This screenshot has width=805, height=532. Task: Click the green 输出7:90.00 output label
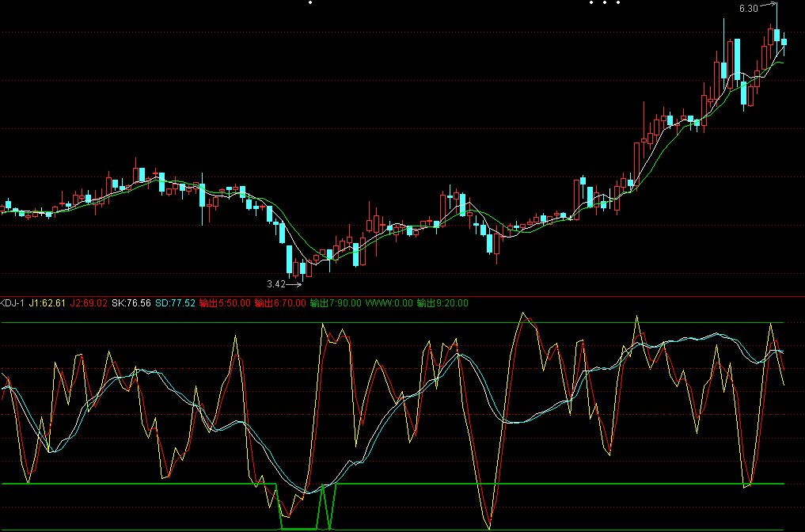click(x=336, y=302)
